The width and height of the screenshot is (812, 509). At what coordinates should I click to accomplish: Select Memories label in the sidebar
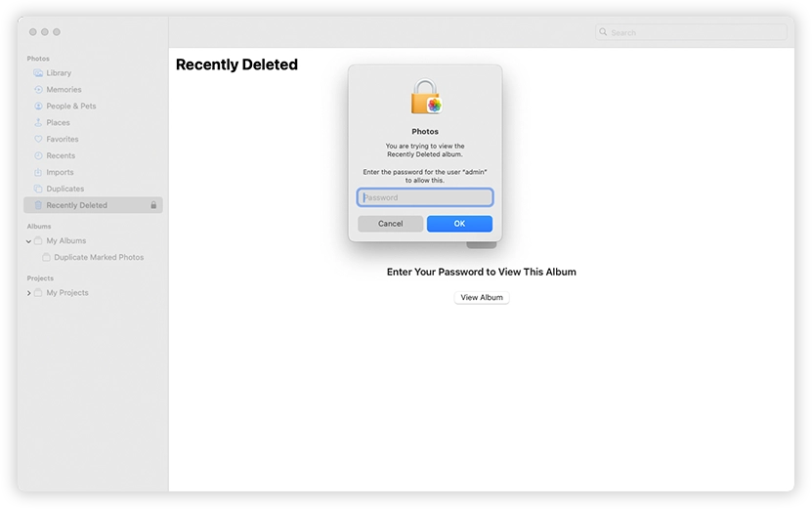[64, 90]
